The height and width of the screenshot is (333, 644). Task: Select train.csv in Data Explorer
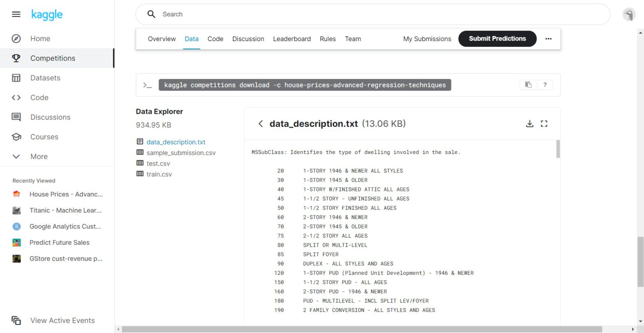[x=159, y=174]
